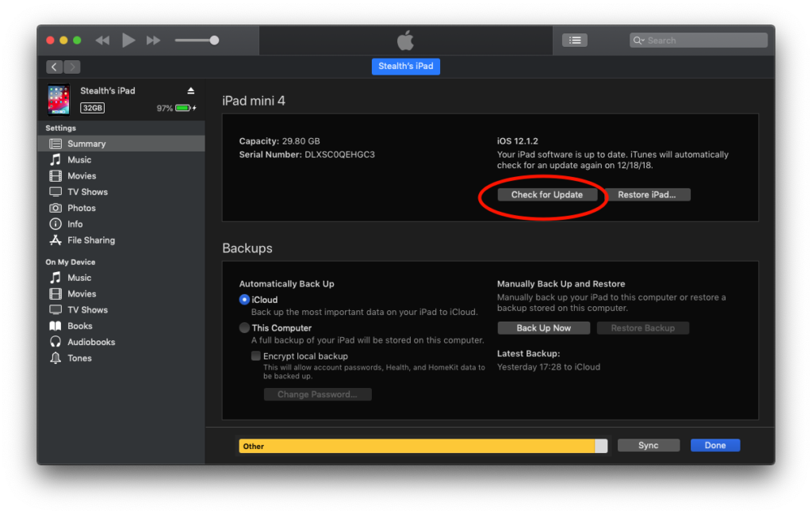This screenshot has width=812, height=514.
Task: Click the Check for Update button
Action: tap(546, 195)
